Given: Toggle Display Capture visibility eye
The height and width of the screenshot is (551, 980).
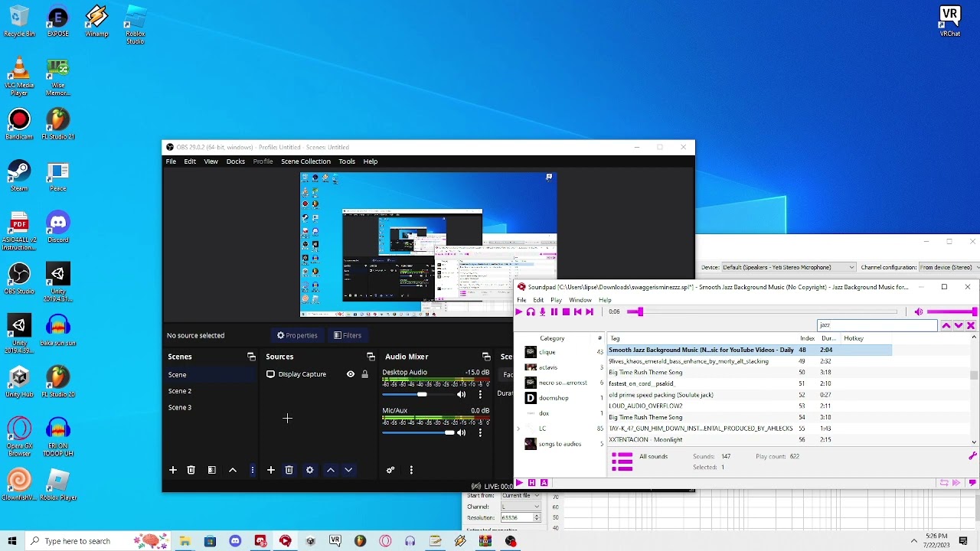Looking at the screenshot, I should [x=351, y=374].
